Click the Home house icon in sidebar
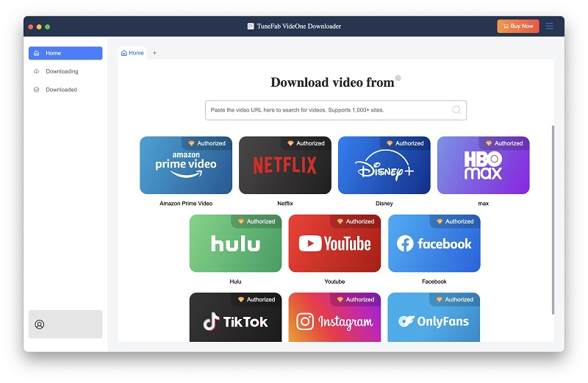This screenshot has height=383, width=588. click(36, 53)
